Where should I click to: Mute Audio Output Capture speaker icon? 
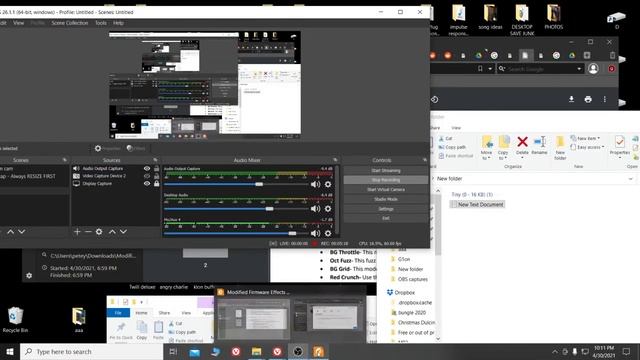pyautogui.click(x=315, y=184)
